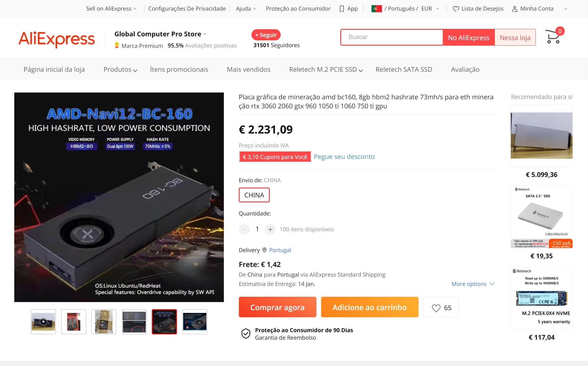Viewport: 588px width, 366px height.
Task: Play the product video thumbnail
Action: click(x=43, y=322)
